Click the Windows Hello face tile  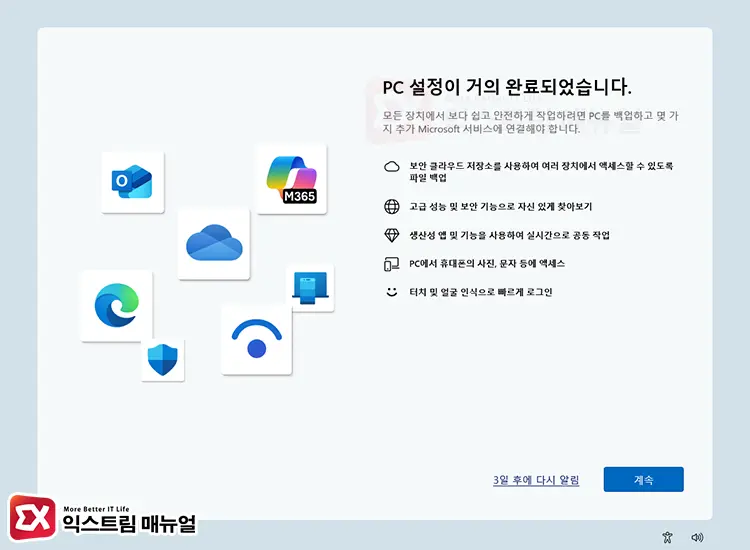click(256, 339)
